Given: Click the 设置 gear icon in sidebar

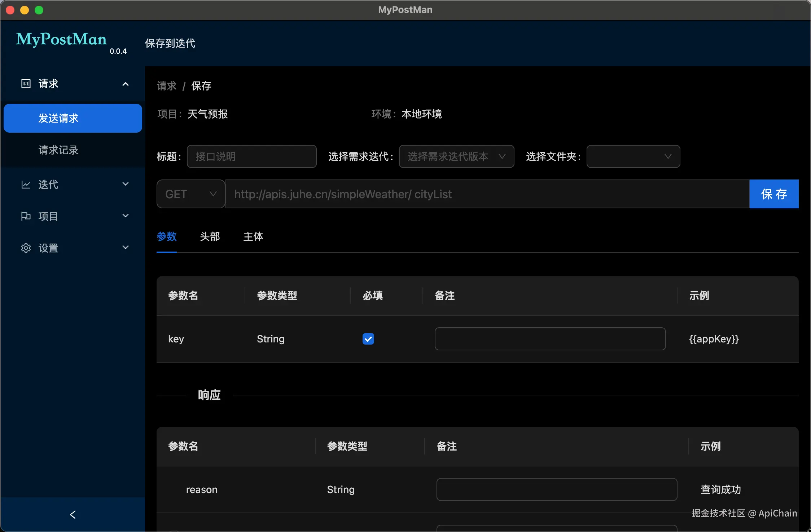Looking at the screenshot, I should (x=26, y=248).
